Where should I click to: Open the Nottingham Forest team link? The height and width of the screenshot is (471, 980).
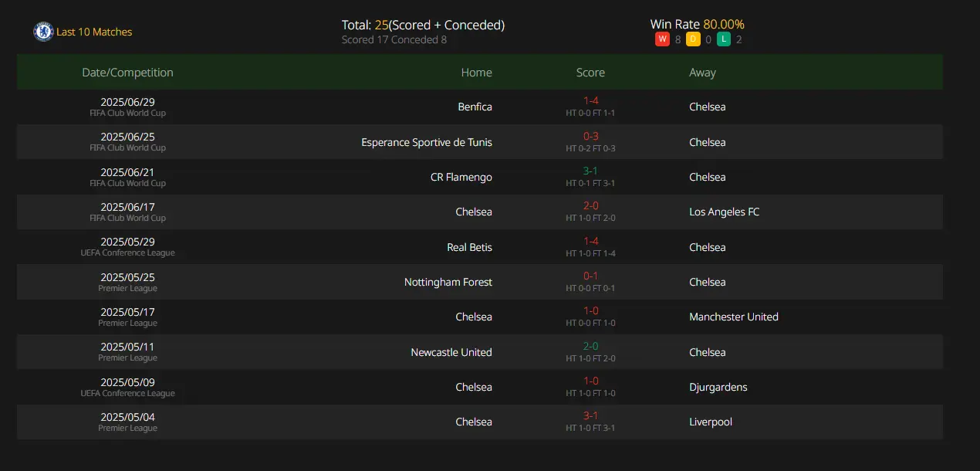[x=448, y=282]
